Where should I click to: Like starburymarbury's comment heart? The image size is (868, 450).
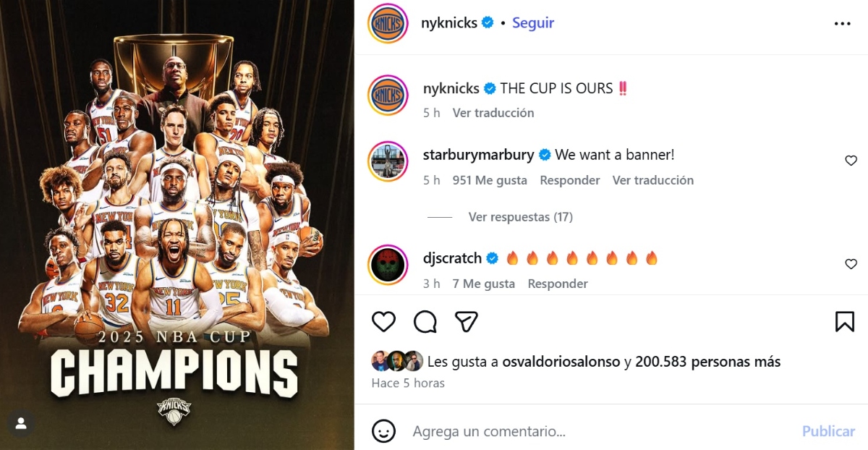point(851,161)
